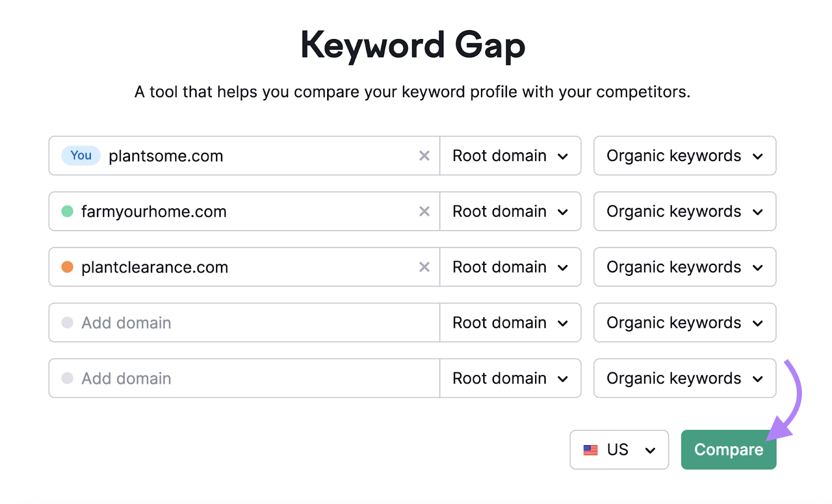Click the Organic keywords dropdown for plantclearance.com

(x=684, y=267)
